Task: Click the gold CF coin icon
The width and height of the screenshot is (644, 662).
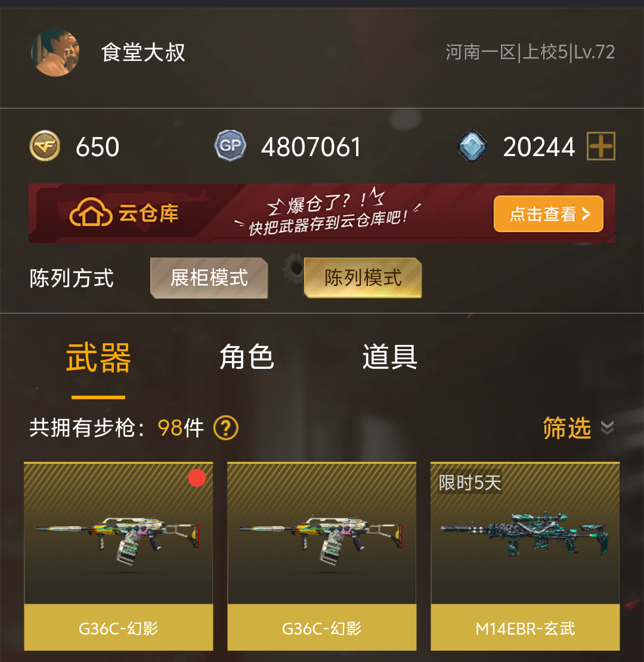Action: (x=45, y=146)
